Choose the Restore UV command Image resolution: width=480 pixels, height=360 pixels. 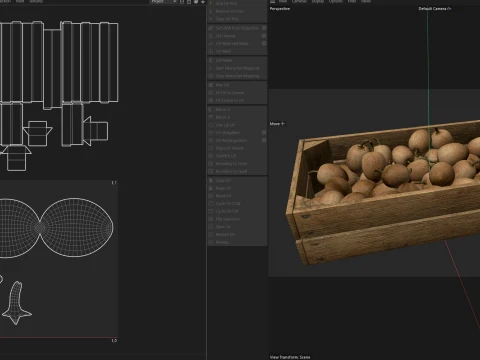point(225,234)
